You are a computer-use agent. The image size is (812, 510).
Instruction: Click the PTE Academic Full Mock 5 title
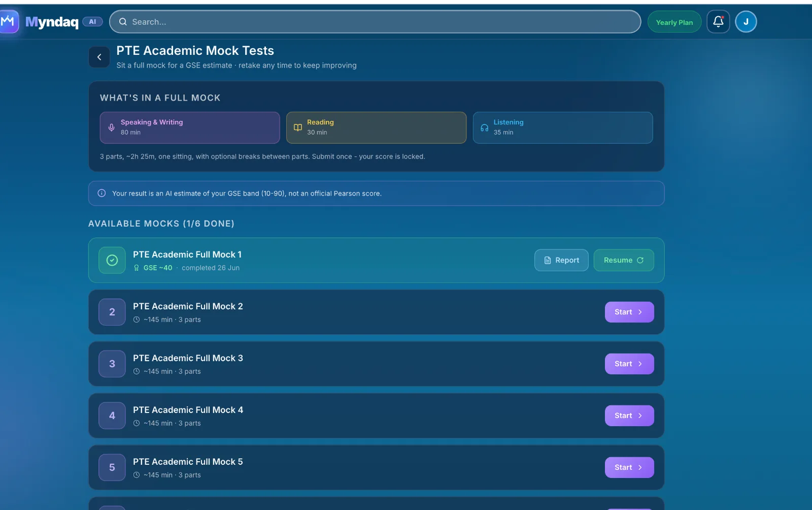click(x=188, y=462)
